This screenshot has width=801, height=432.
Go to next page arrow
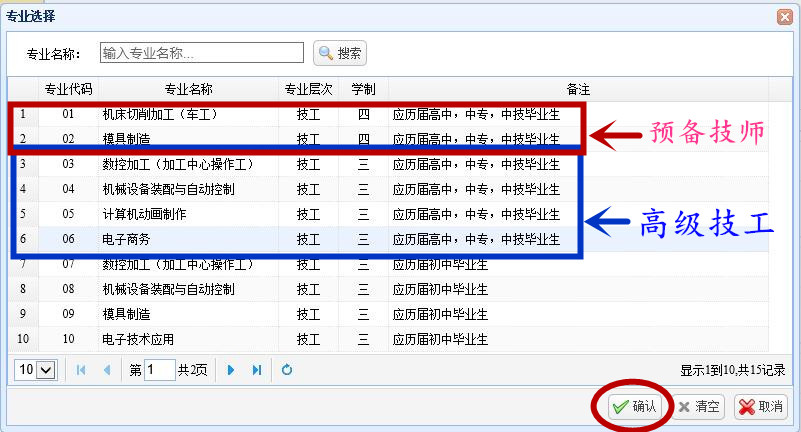coord(231,370)
